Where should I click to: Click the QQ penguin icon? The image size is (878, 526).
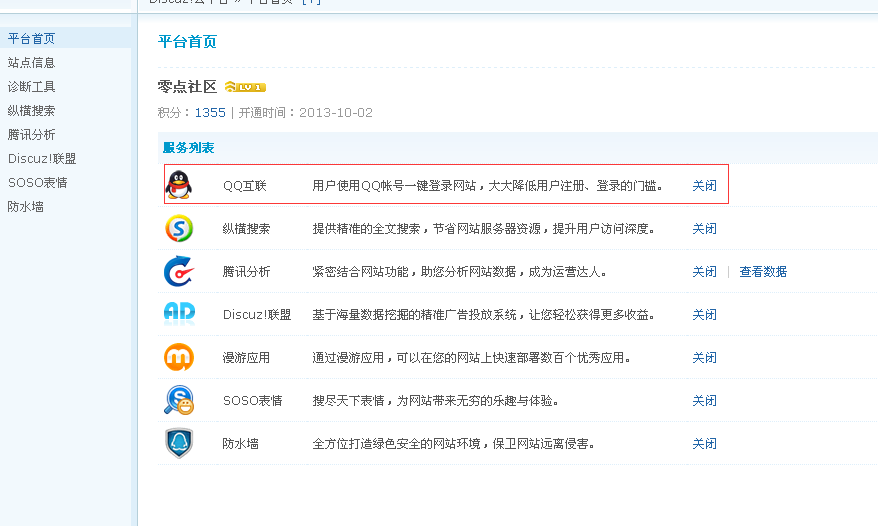click(179, 185)
